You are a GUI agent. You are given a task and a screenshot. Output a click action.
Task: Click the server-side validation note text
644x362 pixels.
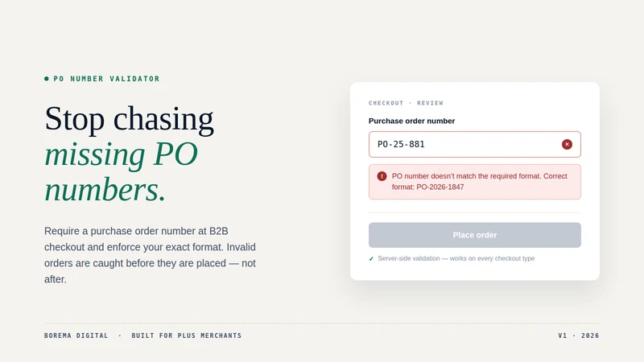(456, 258)
